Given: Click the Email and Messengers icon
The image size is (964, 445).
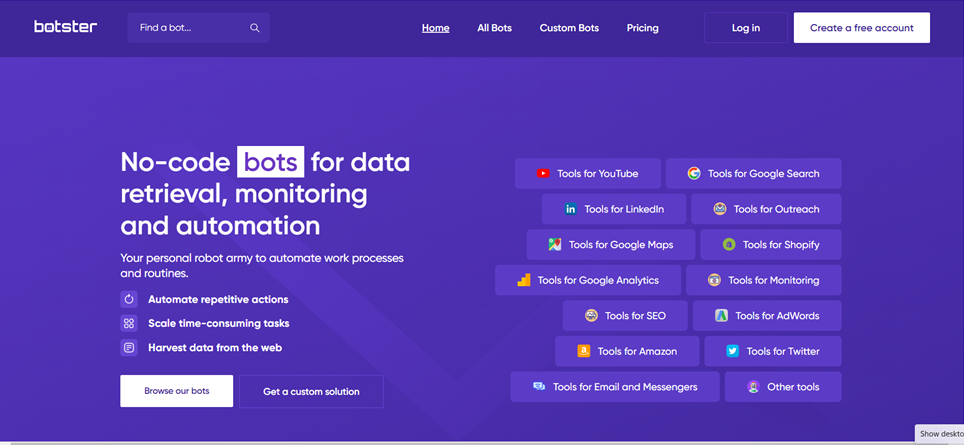Looking at the screenshot, I should point(539,387).
